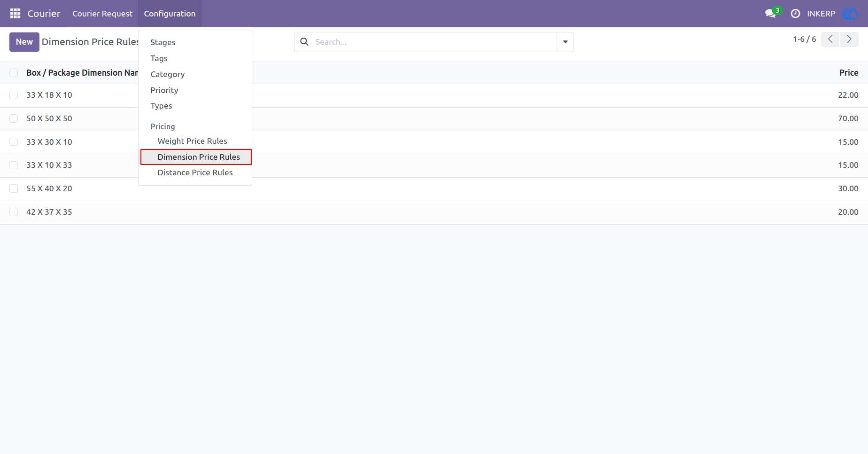Click the 70.00 price cell
Image resolution: width=868 pixels, height=454 pixels.
click(x=848, y=118)
